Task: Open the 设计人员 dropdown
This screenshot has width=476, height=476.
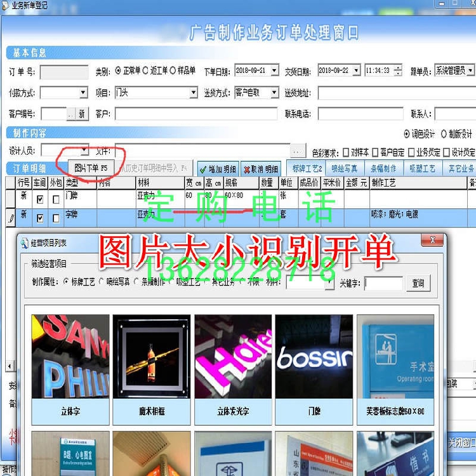Action: coord(84,150)
